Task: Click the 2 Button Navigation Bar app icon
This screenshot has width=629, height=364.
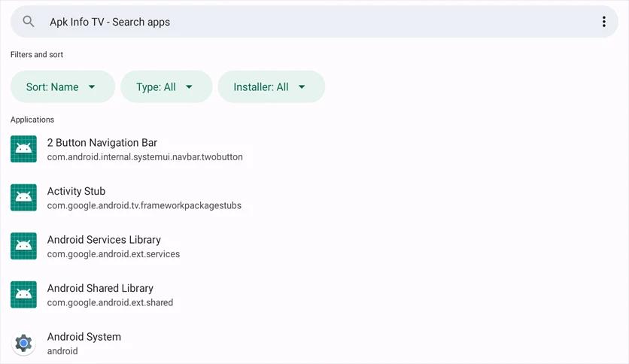Action: coord(23,149)
